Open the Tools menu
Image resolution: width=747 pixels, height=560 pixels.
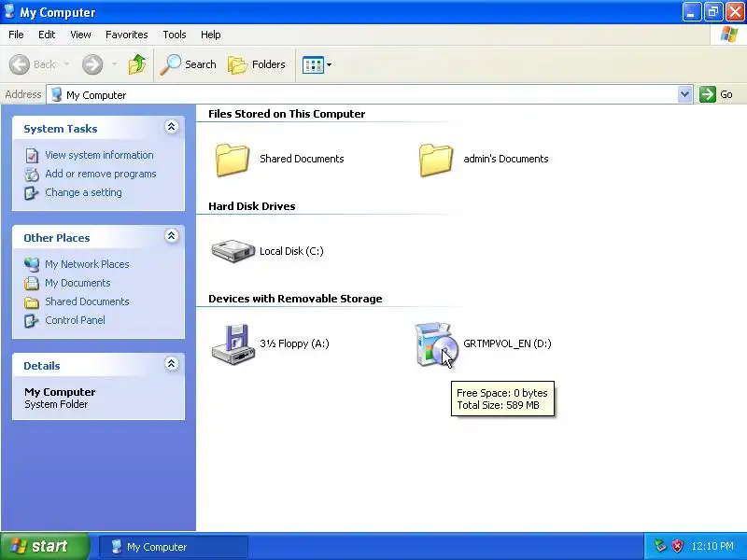point(175,35)
